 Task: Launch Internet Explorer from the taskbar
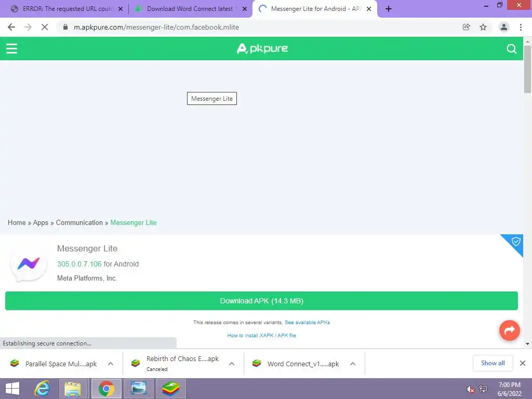pyautogui.click(x=42, y=389)
